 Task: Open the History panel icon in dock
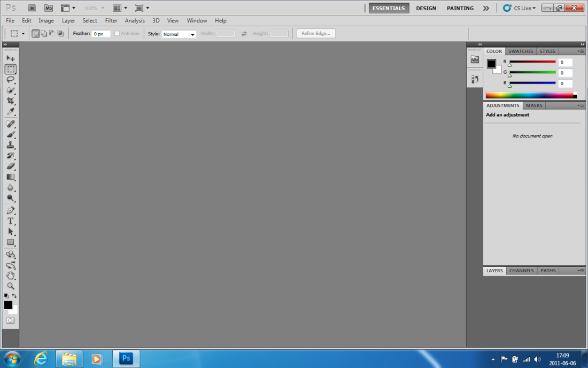point(475,79)
